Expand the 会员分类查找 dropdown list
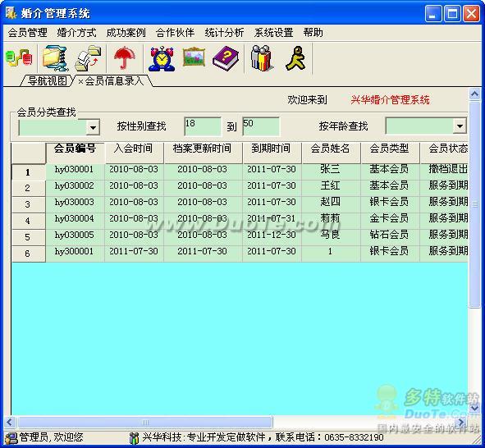The height and width of the screenshot is (448, 485). pyautogui.click(x=93, y=127)
